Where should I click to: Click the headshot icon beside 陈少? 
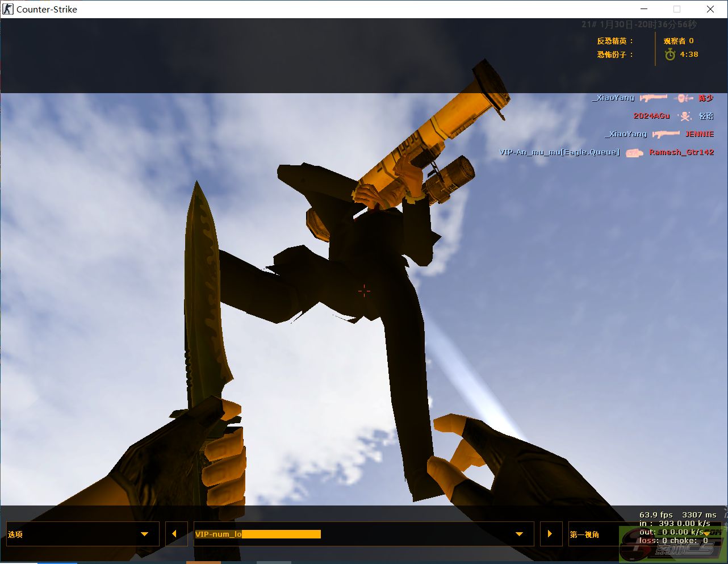point(684,98)
